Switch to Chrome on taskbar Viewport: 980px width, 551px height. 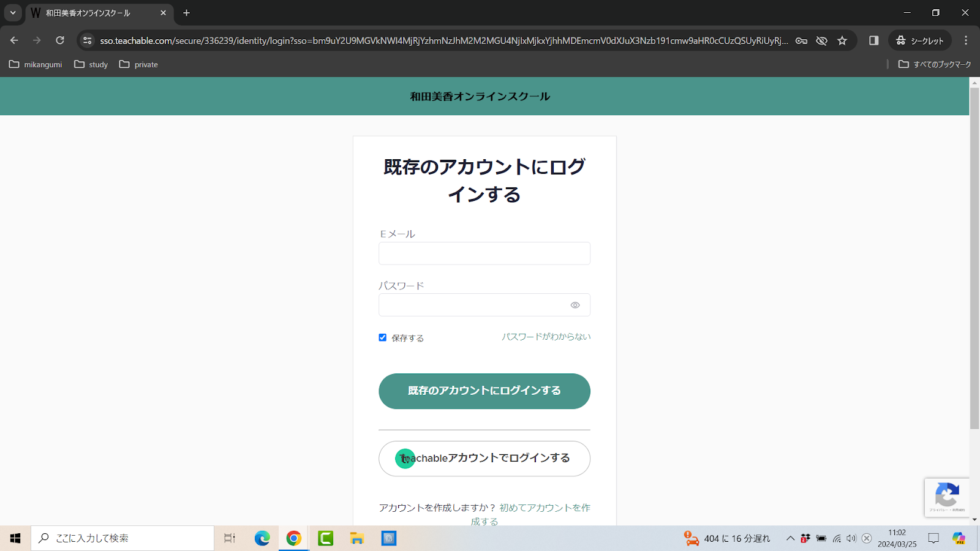pos(294,538)
